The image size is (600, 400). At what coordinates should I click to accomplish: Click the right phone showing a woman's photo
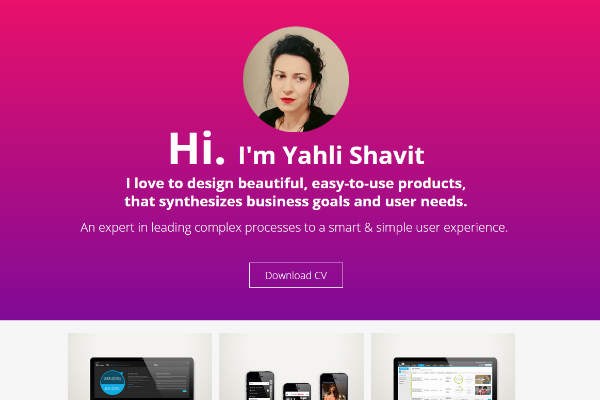click(334, 387)
